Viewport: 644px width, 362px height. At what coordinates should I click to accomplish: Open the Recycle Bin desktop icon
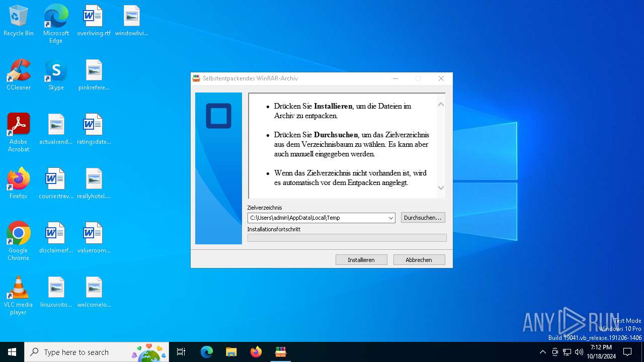19,22
